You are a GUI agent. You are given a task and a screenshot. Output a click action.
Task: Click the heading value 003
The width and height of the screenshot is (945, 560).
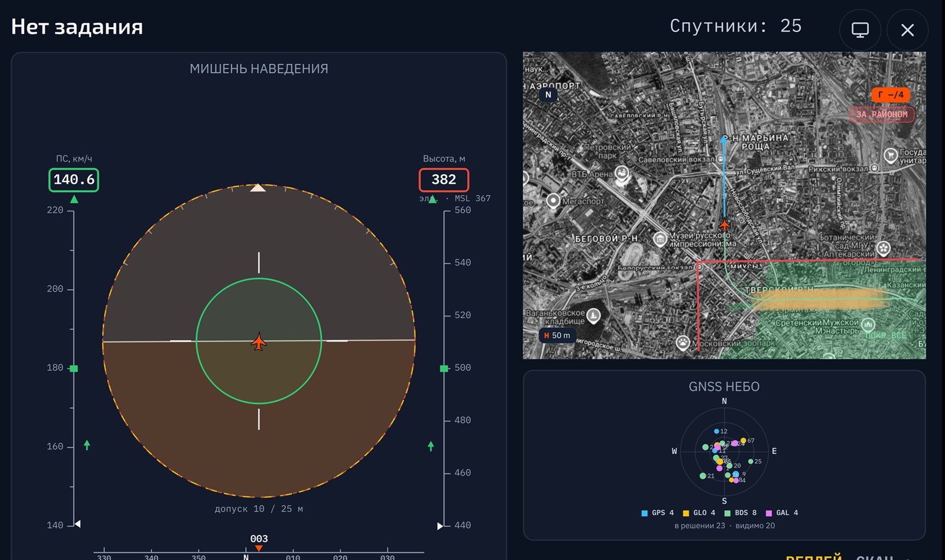point(259,539)
